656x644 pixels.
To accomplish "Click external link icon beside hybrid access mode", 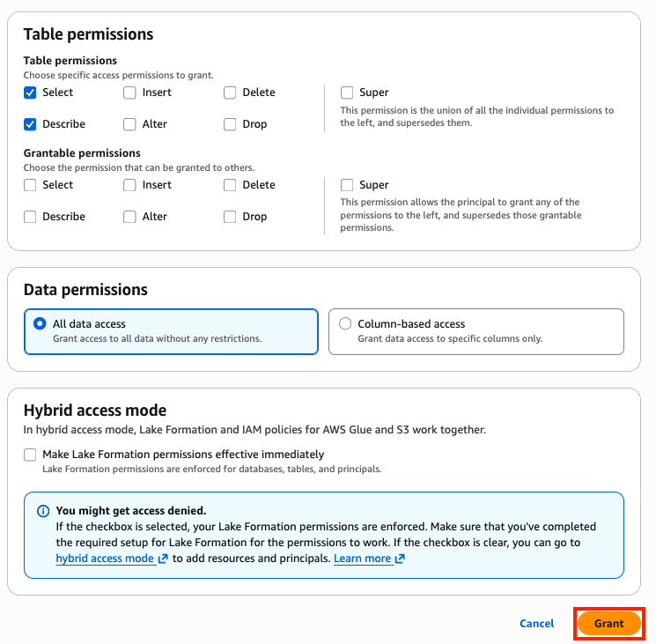I will pos(163,559).
